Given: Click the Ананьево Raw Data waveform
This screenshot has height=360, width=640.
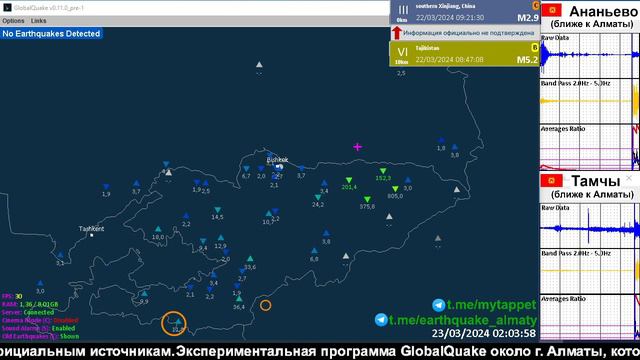Looking at the screenshot, I should click(590, 56).
